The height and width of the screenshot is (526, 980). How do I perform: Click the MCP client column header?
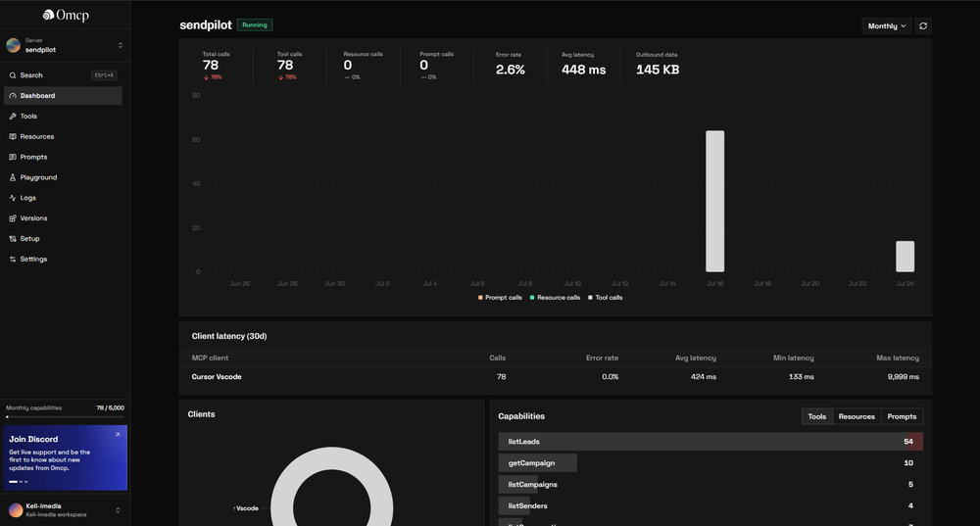click(x=210, y=358)
